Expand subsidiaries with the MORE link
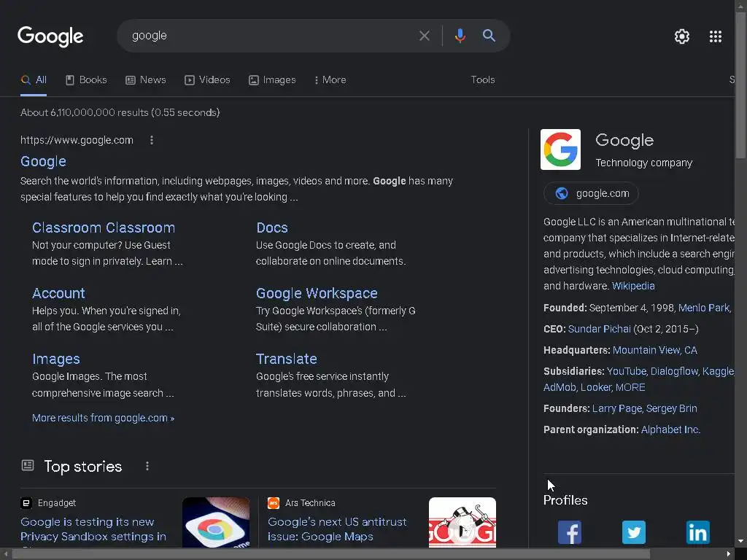 [x=630, y=387]
